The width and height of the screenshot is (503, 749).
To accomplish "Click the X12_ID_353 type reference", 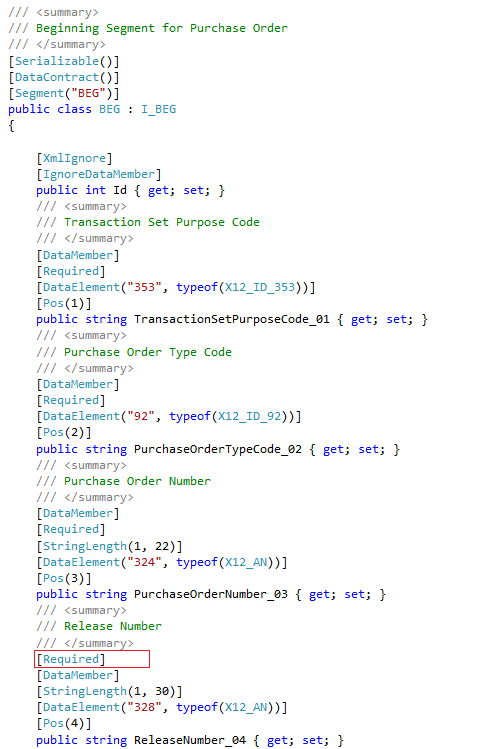I will (260, 287).
